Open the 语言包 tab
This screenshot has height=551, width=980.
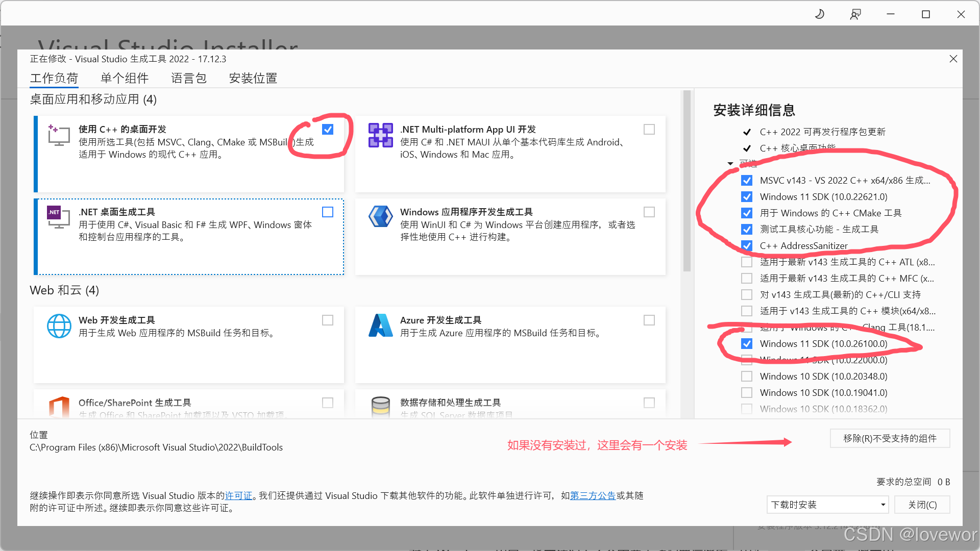189,79
